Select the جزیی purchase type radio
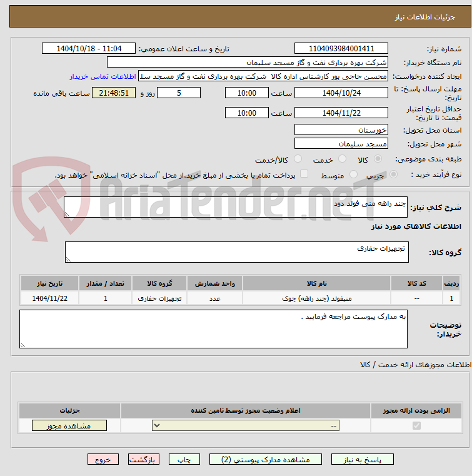Viewport: 472px width, 476px height. point(393,175)
